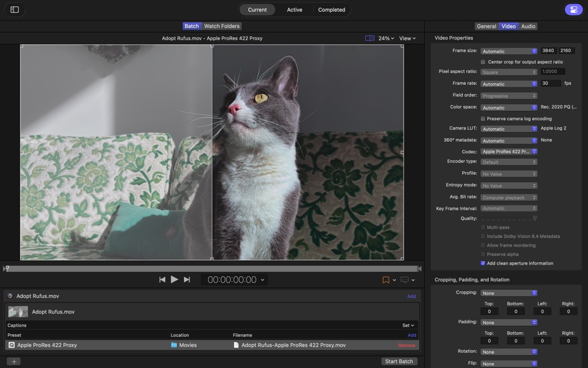Screen dimensions: 588x368
Task: Open 360° metadata dropdown
Action: coord(509,141)
